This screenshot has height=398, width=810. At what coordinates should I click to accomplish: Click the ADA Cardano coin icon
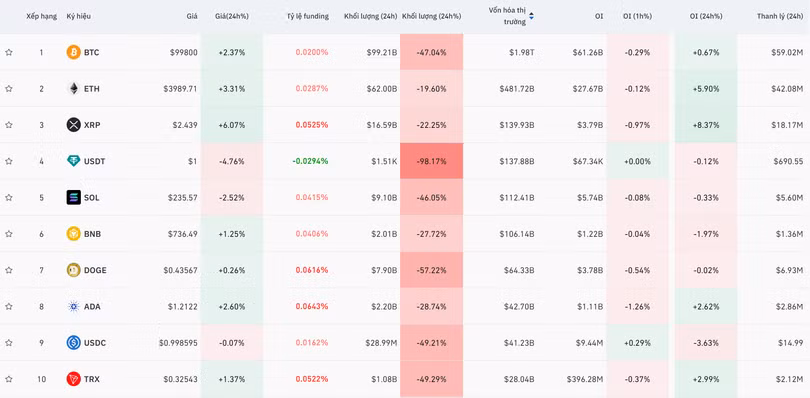click(x=74, y=307)
